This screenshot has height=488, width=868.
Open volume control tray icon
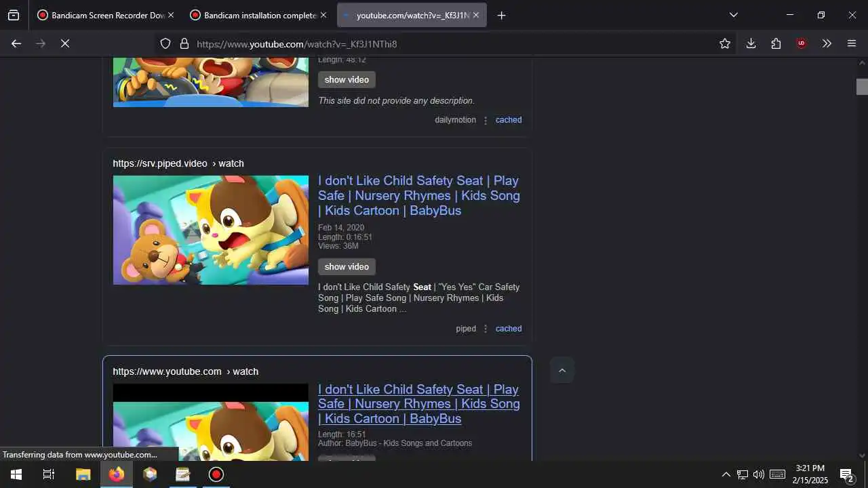click(x=759, y=474)
